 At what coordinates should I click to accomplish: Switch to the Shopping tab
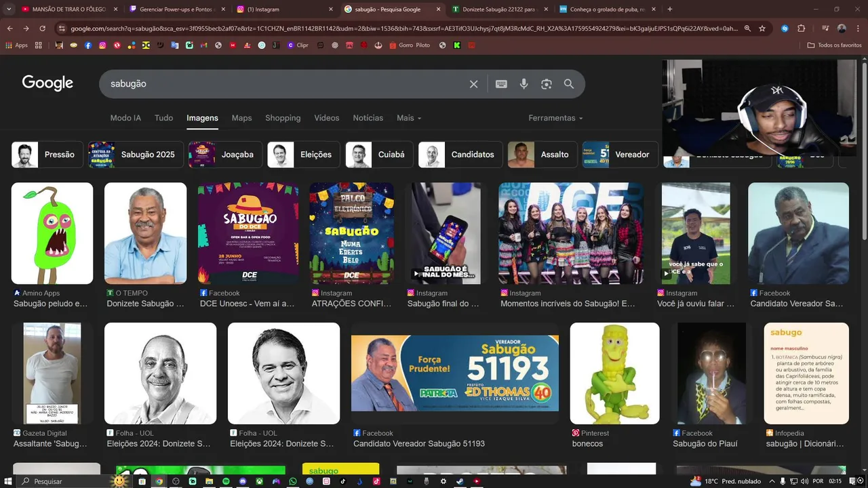[283, 118]
